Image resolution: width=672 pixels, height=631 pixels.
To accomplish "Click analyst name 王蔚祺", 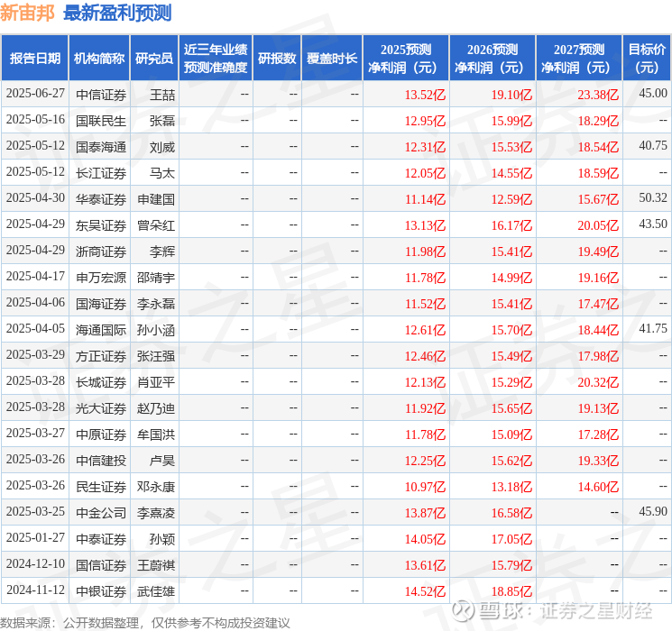I will (x=156, y=565).
